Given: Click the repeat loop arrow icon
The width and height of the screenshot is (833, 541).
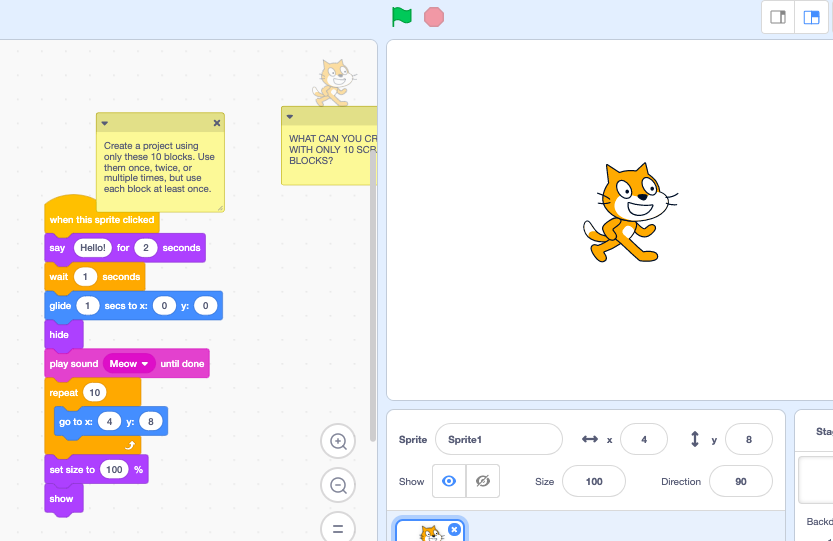Looking at the screenshot, I should click(x=130, y=445).
